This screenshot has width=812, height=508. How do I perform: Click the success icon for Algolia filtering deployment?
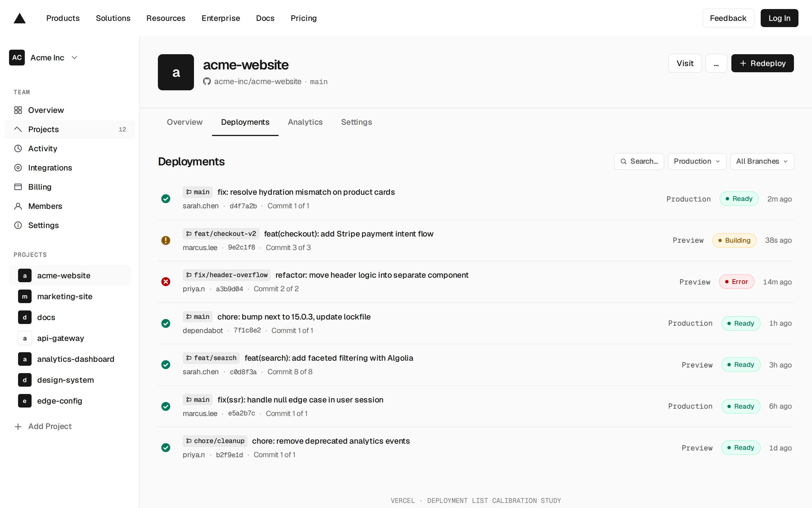pos(166,365)
